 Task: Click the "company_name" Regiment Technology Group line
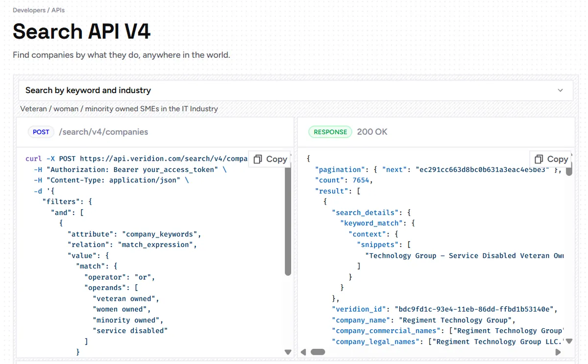(424, 320)
